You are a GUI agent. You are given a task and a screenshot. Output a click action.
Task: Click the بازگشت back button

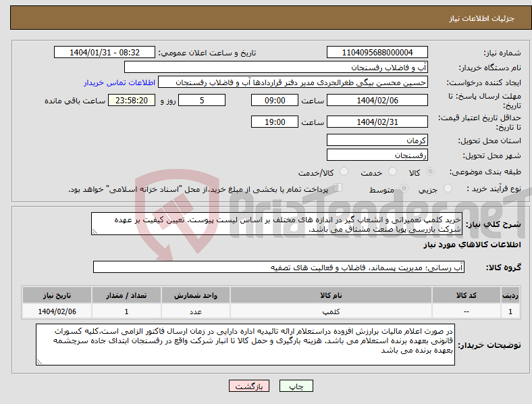(249, 386)
